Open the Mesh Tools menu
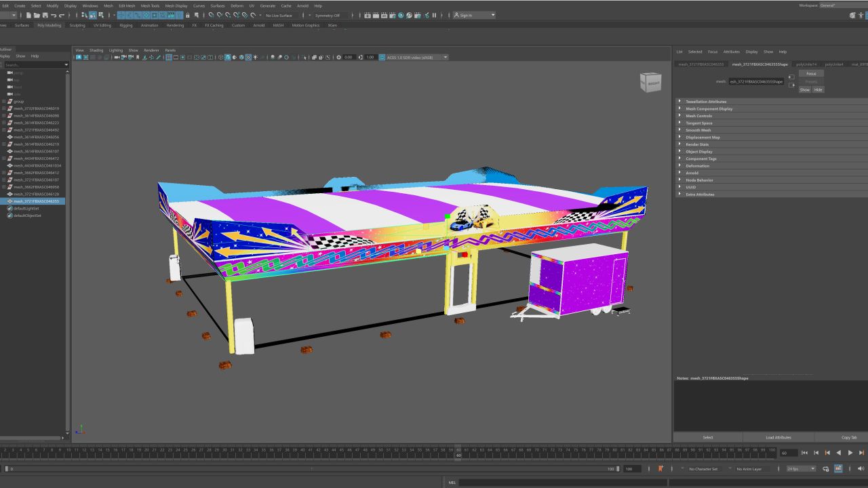 150,5
